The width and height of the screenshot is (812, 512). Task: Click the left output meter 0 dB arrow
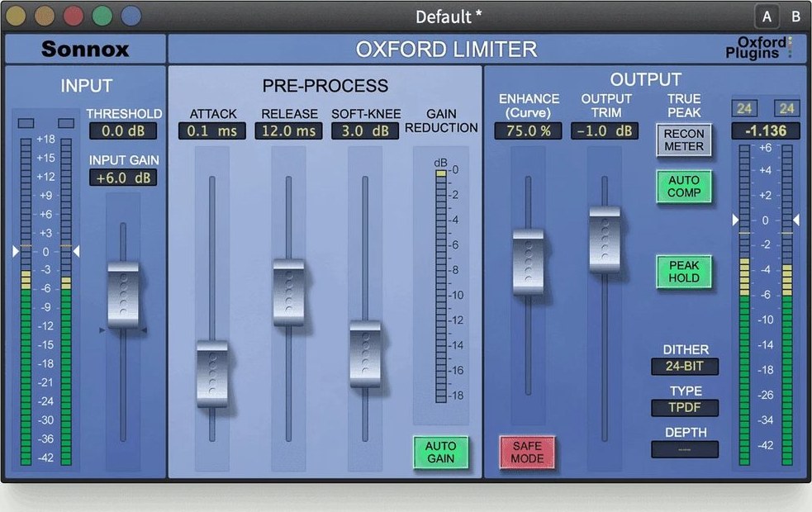tap(735, 220)
